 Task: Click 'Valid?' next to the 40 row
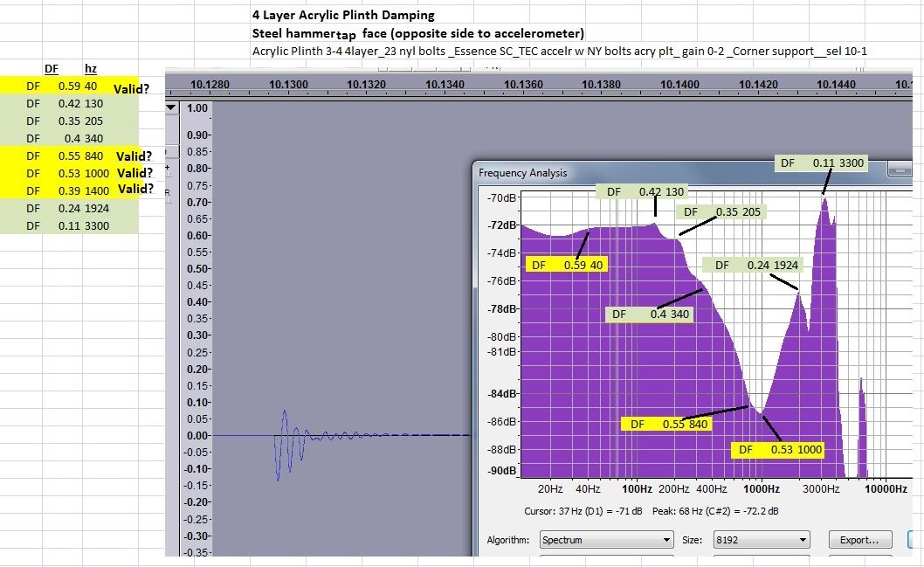coord(131,88)
